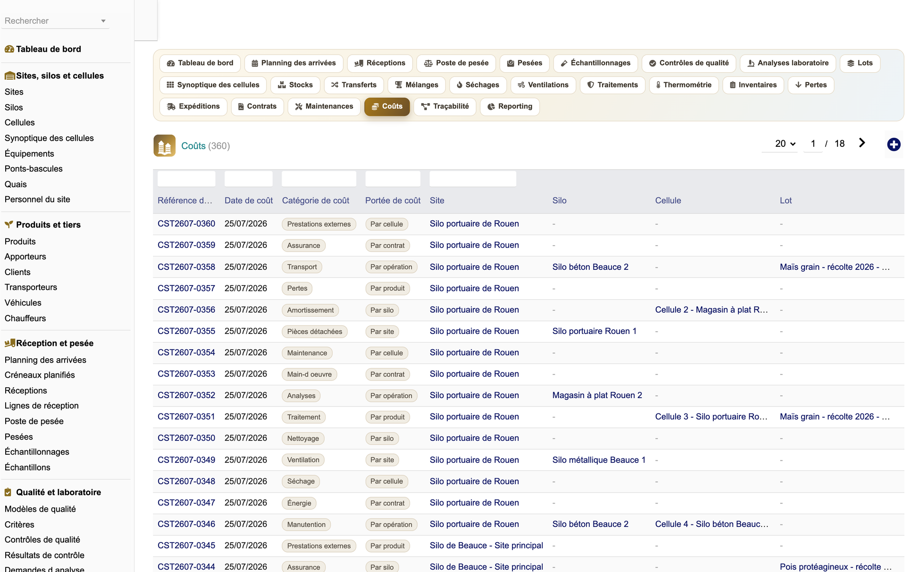Open Équipements in the sidebar
Viewport: 924px width, 572px height.
pos(29,153)
